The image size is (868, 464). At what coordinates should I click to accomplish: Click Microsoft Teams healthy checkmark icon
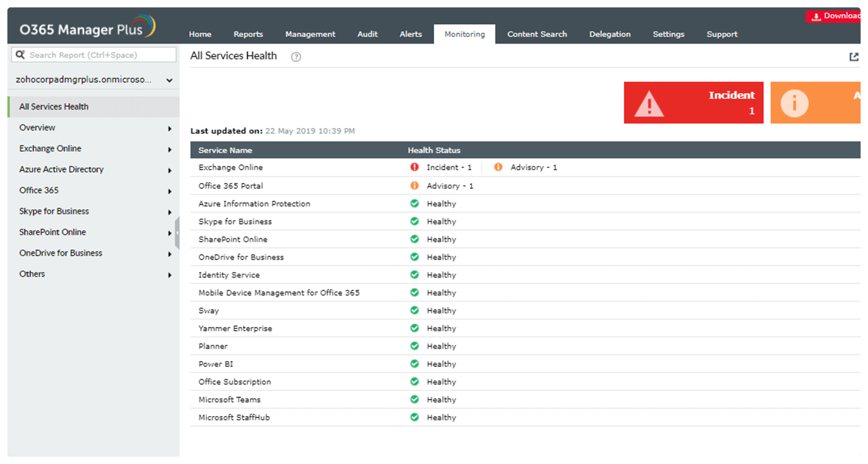click(415, 400)
